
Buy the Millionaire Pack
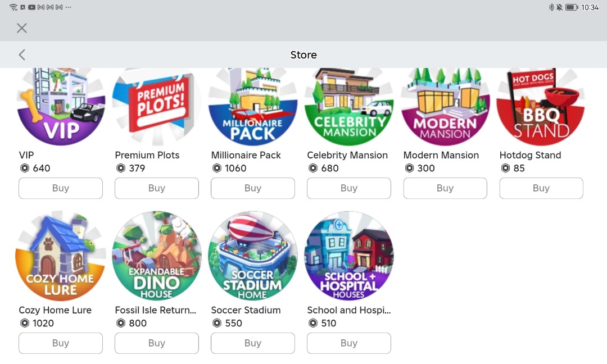252,188
